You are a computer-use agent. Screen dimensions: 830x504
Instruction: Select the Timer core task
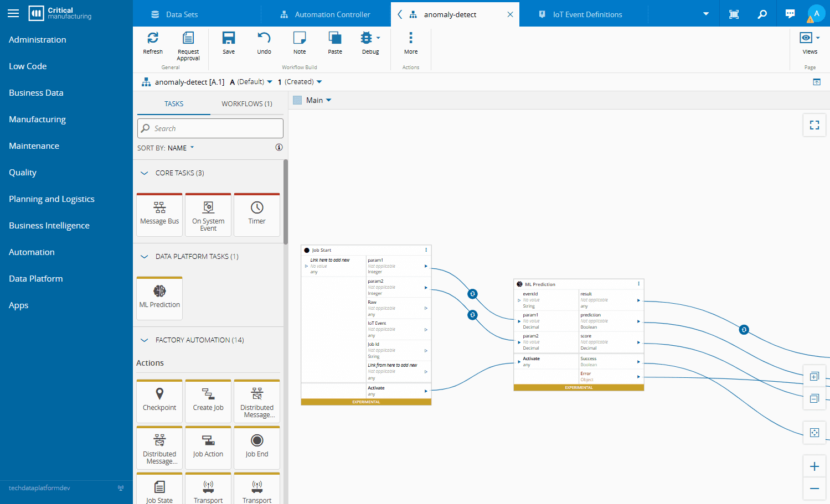(256, 214)
